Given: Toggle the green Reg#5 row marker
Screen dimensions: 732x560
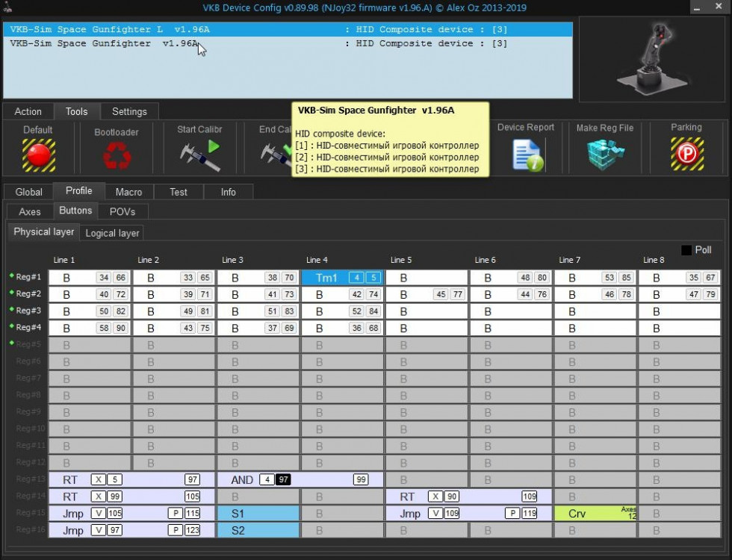Looking at the screenshot, I should 11,344.
